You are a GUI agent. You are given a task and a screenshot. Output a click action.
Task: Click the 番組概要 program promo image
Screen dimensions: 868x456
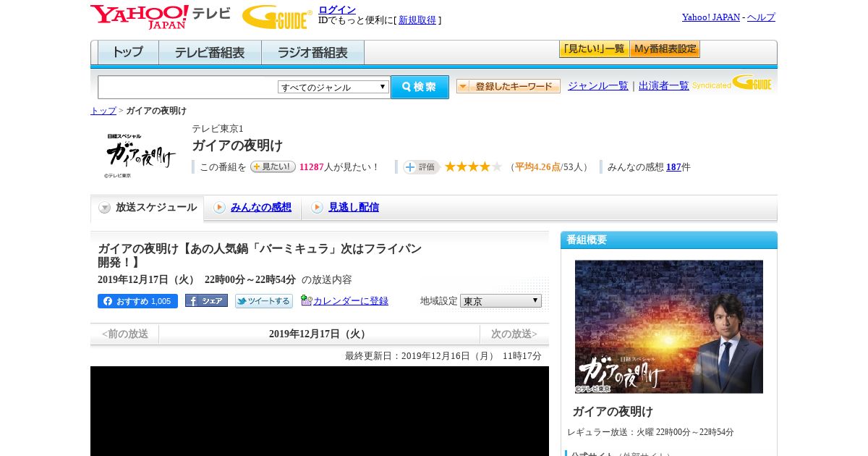tap(669, 326)
